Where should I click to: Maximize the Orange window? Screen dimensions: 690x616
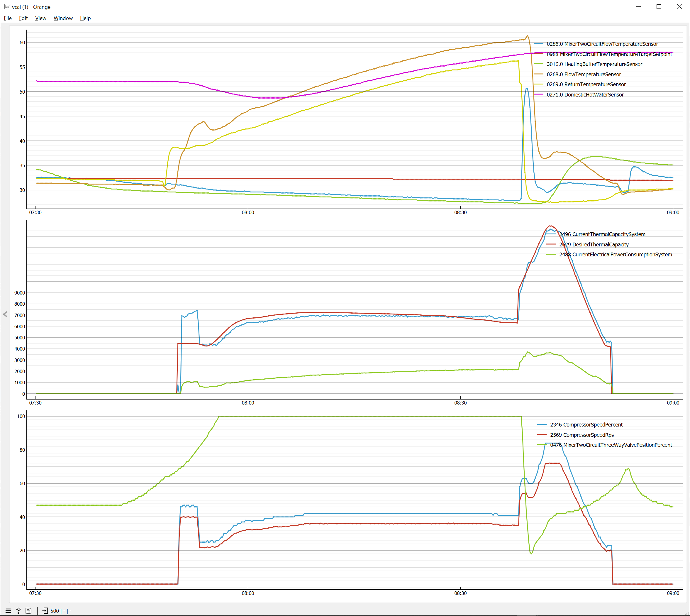coord(659,7)
